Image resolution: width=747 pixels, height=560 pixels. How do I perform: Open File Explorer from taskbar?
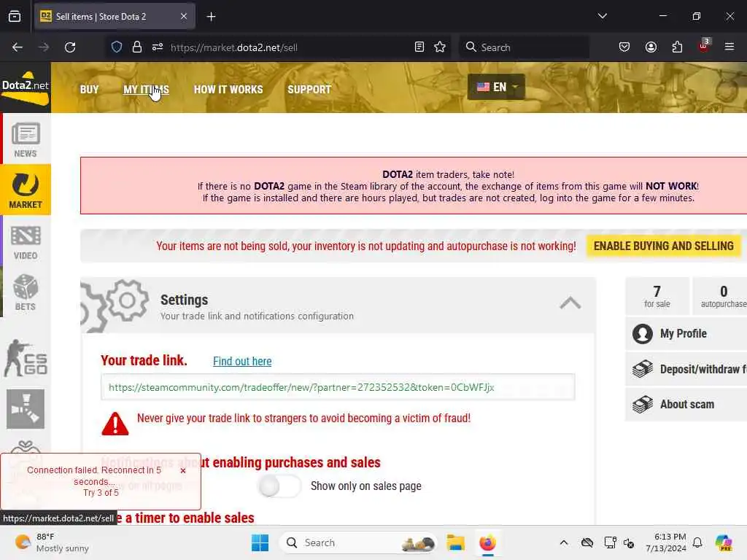coord(455,542)
